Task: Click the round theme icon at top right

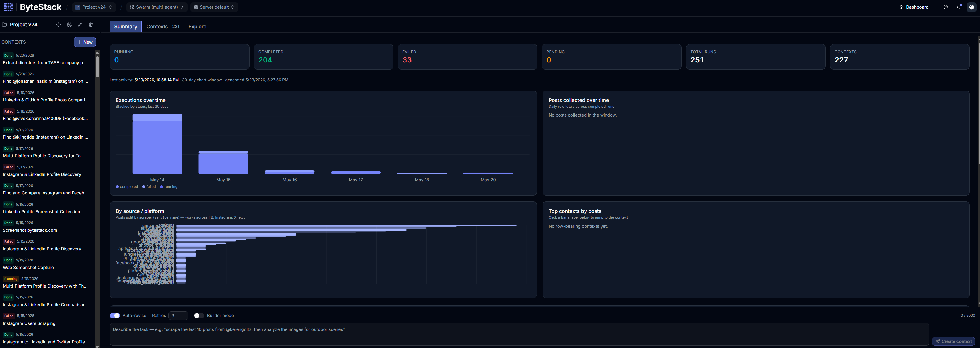Action: [971, 7]
